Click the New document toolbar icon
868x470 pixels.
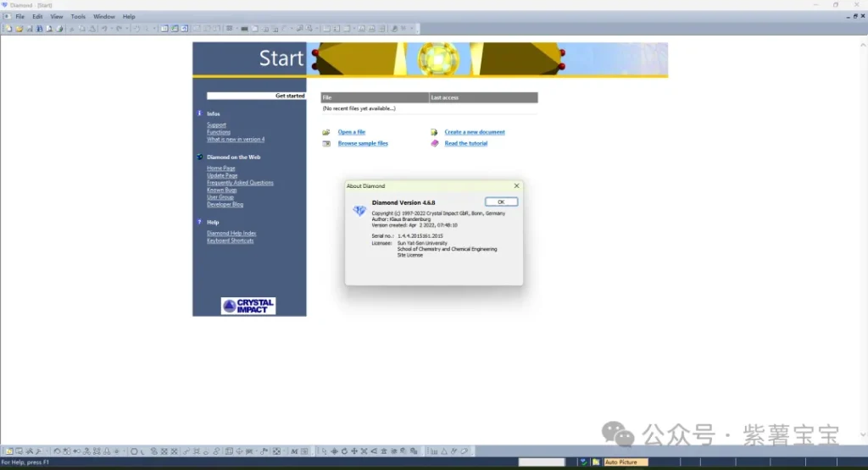point(8,29)
